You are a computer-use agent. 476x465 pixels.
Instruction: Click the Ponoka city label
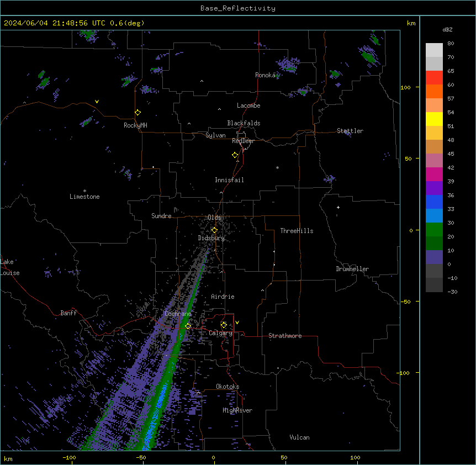pyautogui.click(x=265, y=75)
